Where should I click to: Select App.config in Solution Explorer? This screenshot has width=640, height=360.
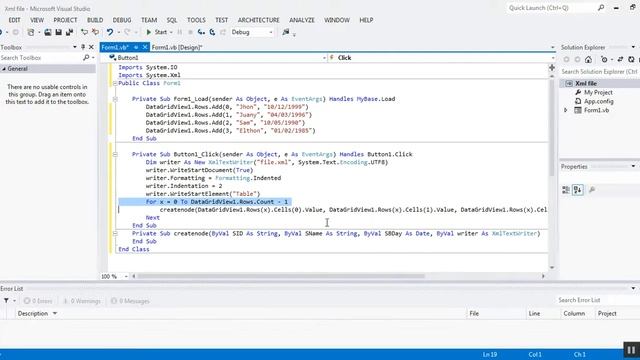598,102
